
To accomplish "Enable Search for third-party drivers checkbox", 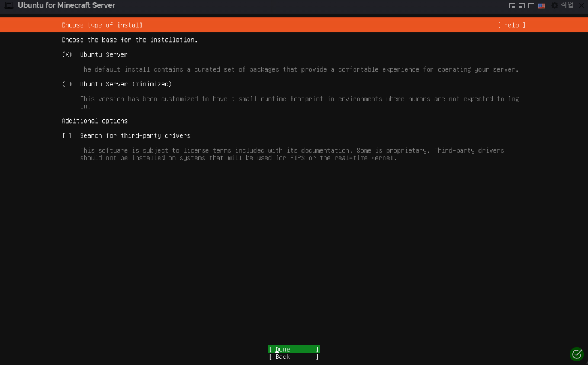I will click(67, 135).
